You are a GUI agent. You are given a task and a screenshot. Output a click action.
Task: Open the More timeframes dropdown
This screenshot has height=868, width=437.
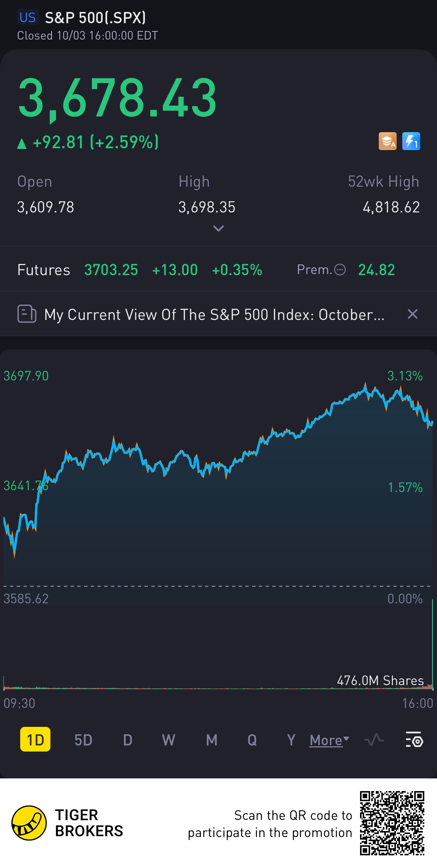click(x=329, y=740)
